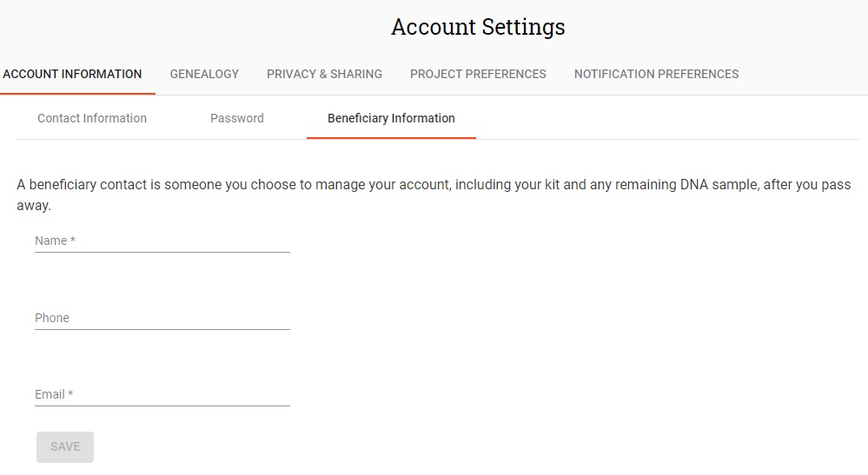
Task: Click the word "away." ending the description
Action: coord(34,206)
